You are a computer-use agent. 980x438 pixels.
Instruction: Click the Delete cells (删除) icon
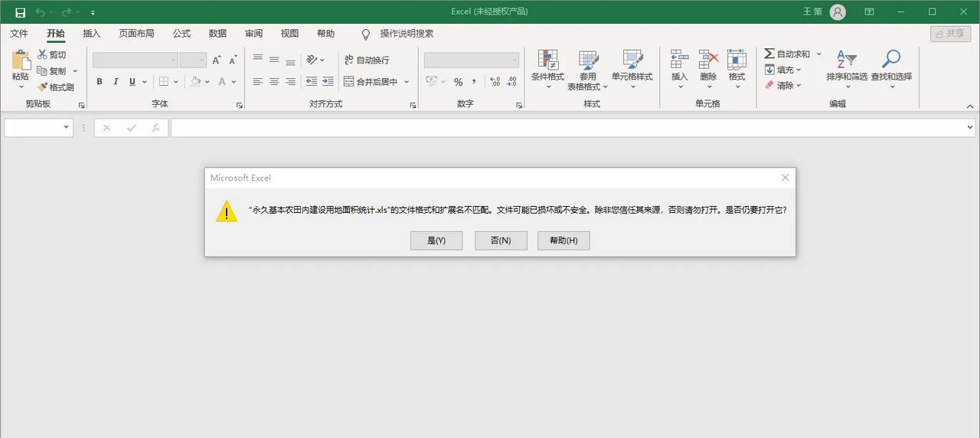coord(708,60)
